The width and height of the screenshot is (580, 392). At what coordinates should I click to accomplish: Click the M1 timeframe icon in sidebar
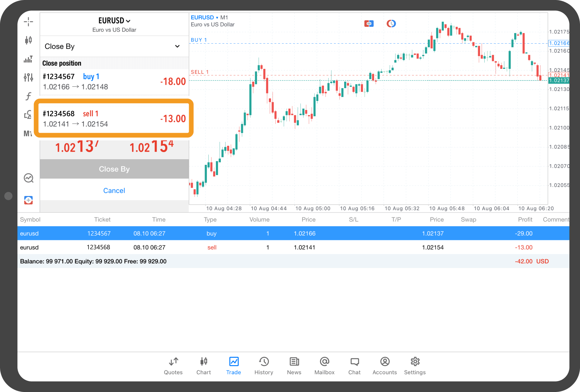click(x=28, y=133)
